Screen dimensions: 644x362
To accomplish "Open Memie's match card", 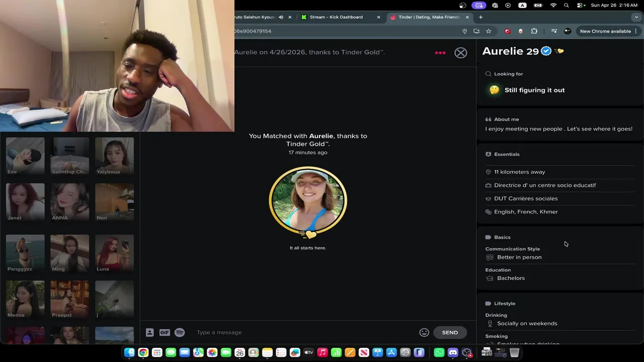I will (25, 299).
